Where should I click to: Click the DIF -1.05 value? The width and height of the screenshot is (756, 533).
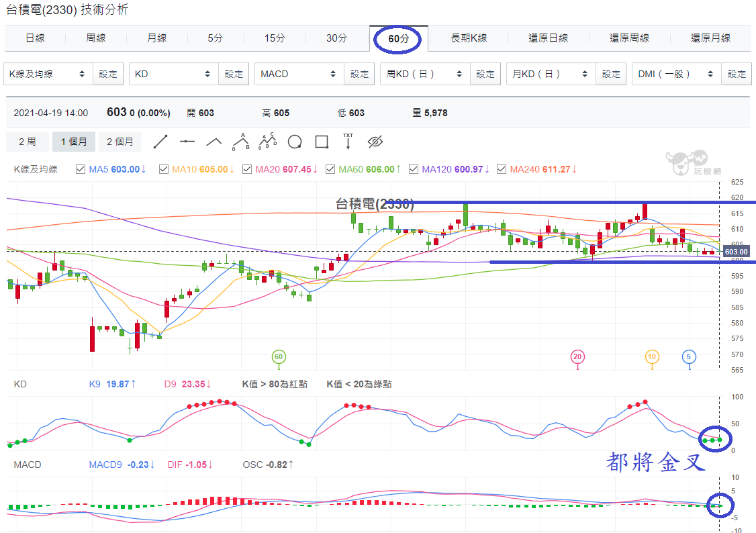point(190,465)
